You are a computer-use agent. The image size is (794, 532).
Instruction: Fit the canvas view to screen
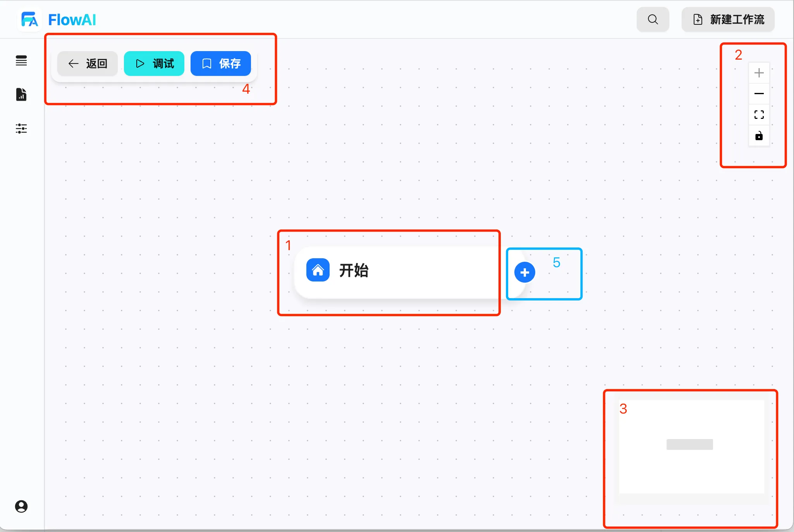pyautogui.click(x=759, y=115)
